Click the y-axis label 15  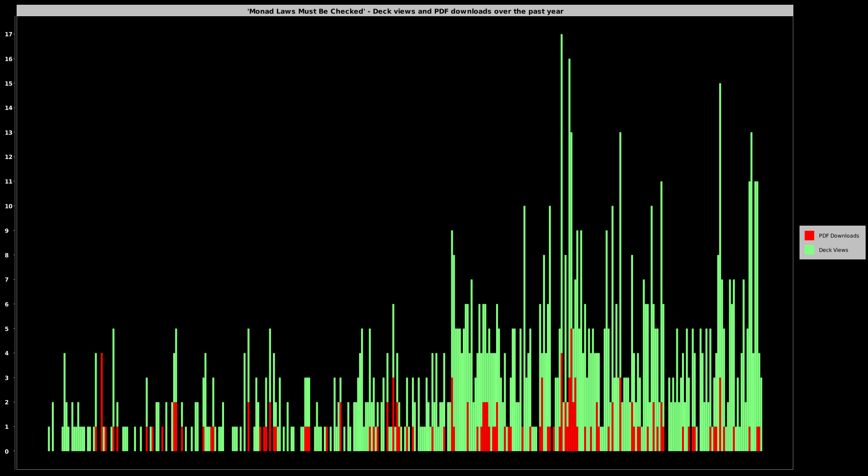tap(9, 83)
